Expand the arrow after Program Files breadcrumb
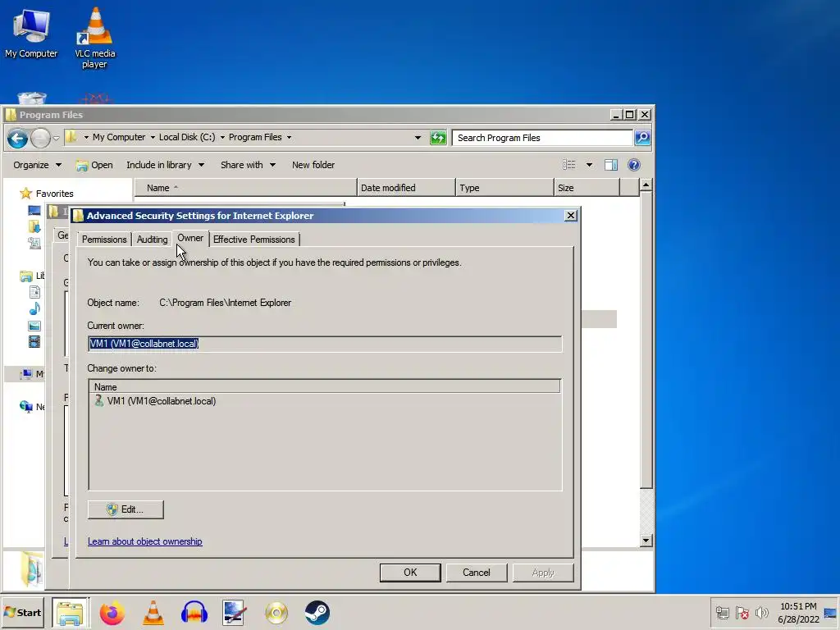The image size is (840, 630). 290,137
